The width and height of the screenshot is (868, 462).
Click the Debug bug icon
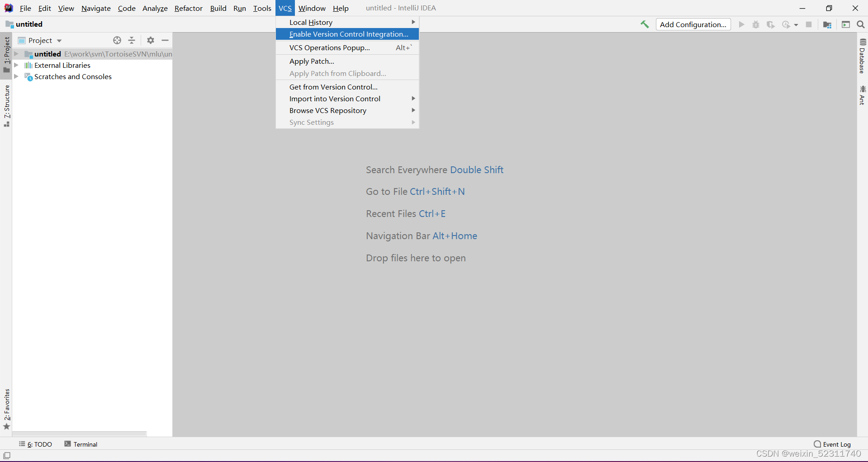pos(756,24)
